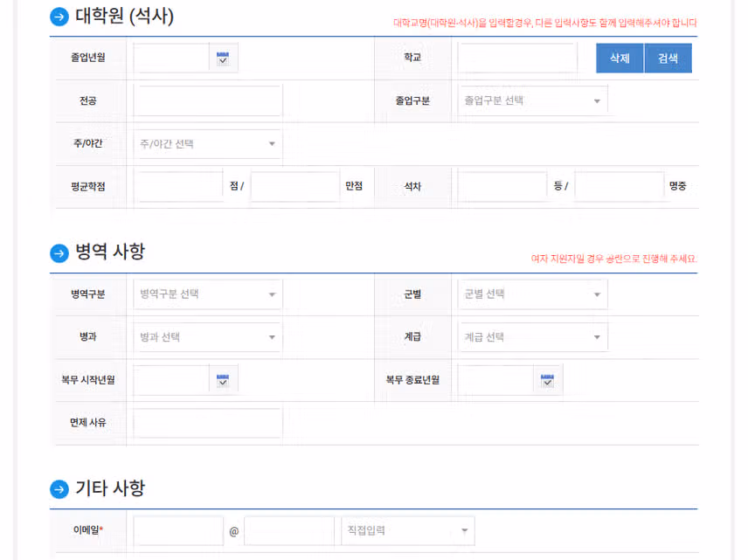Focus the 학교 name input field
Image resolution: width=748 pixels, height=560 pixels.
517,58
